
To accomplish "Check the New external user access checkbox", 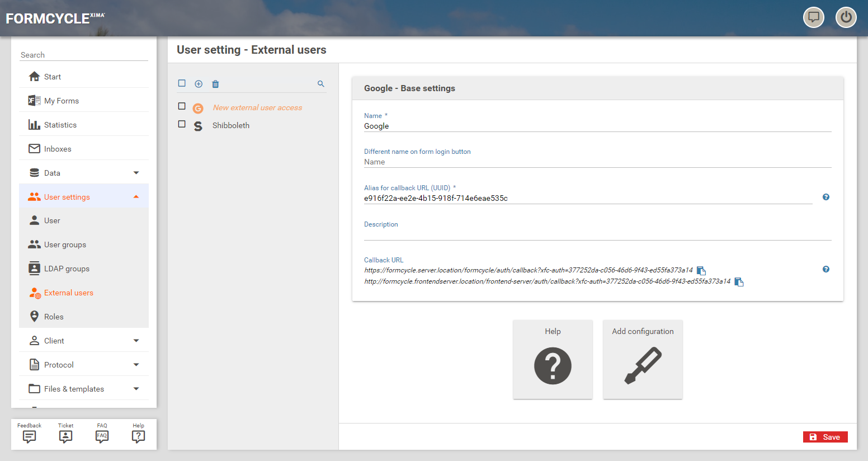I will coord(182,106).
